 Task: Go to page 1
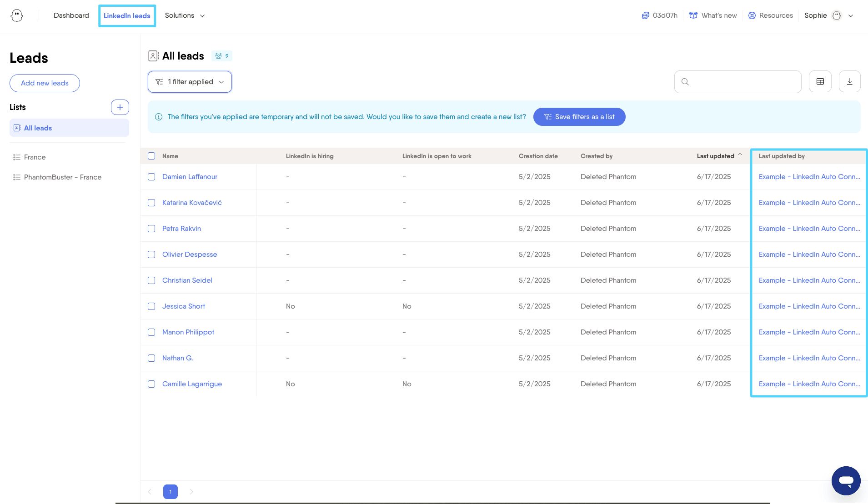click(x=171, y=492)
